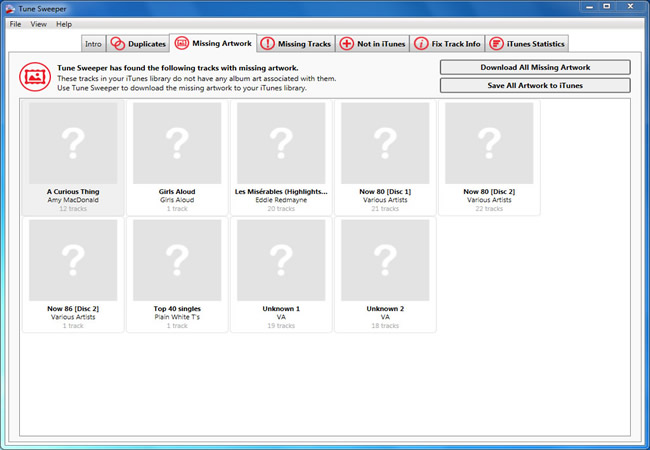Open the iTunes Statistics tab
The height and width of the screenshot is (450, 650).
(x=527, y=44)
